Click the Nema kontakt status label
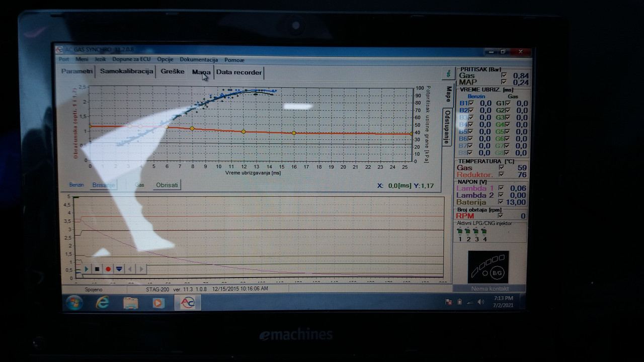The image size is (644, 362). point(489,289)
